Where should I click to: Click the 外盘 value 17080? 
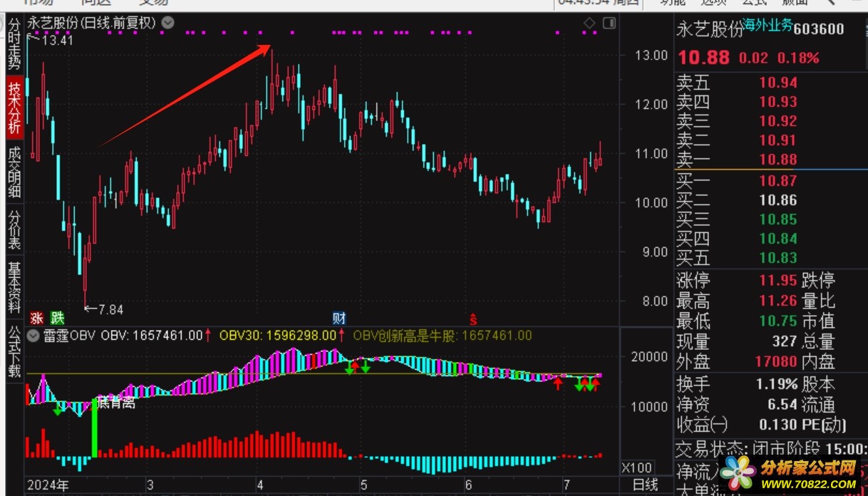(x=775, y=362)
